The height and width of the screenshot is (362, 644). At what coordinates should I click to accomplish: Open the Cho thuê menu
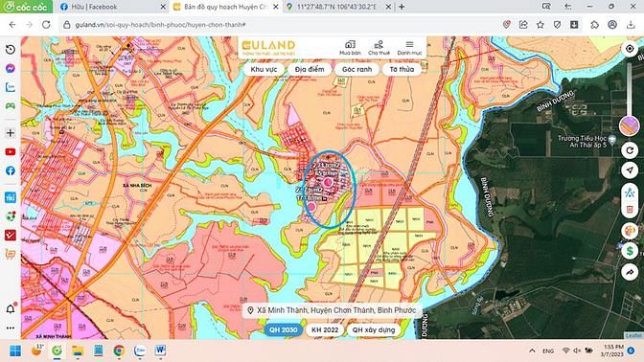point(379,48)
